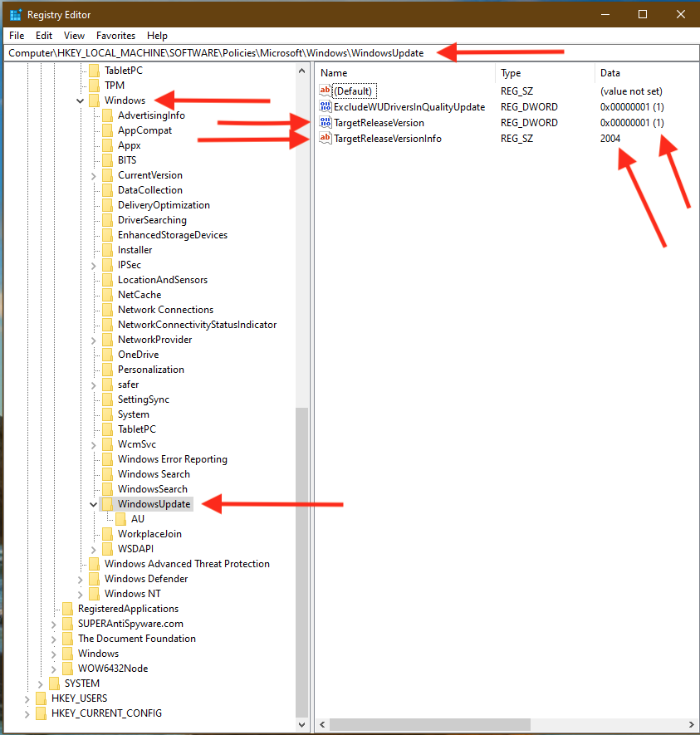
Task: Click the HKEY_USERS hive folder icon
Action: point(41,698)
